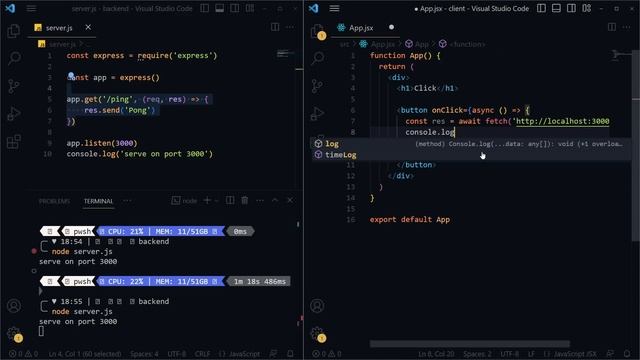Toggle primary side bar in client title bar
The image size is (640, 360).
[541, 8]
